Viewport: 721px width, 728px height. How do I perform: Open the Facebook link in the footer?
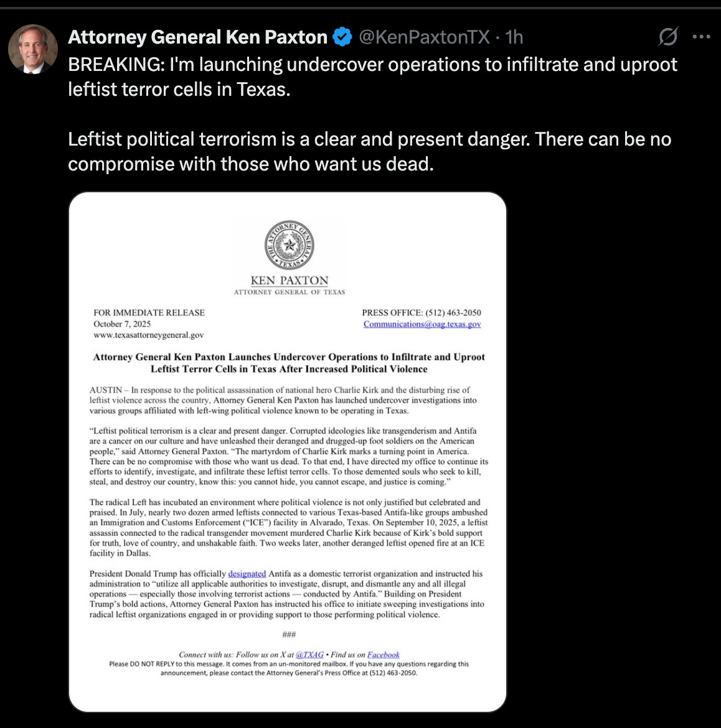384,655
